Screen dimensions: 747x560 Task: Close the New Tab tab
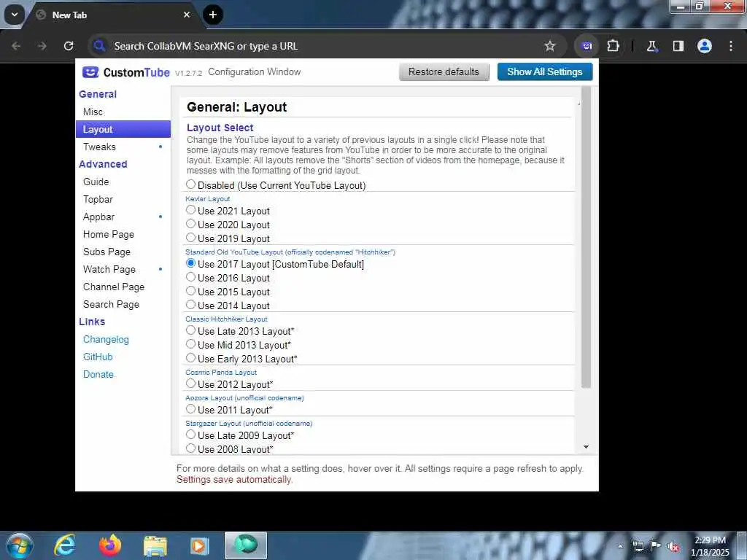tap(187, 15)
